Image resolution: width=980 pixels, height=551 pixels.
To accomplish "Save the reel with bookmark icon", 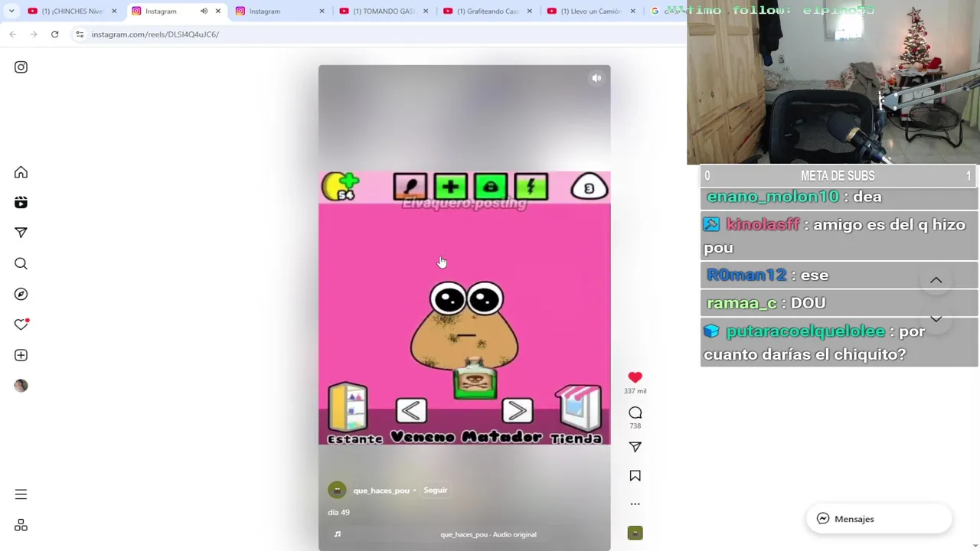I will (635, 476).
